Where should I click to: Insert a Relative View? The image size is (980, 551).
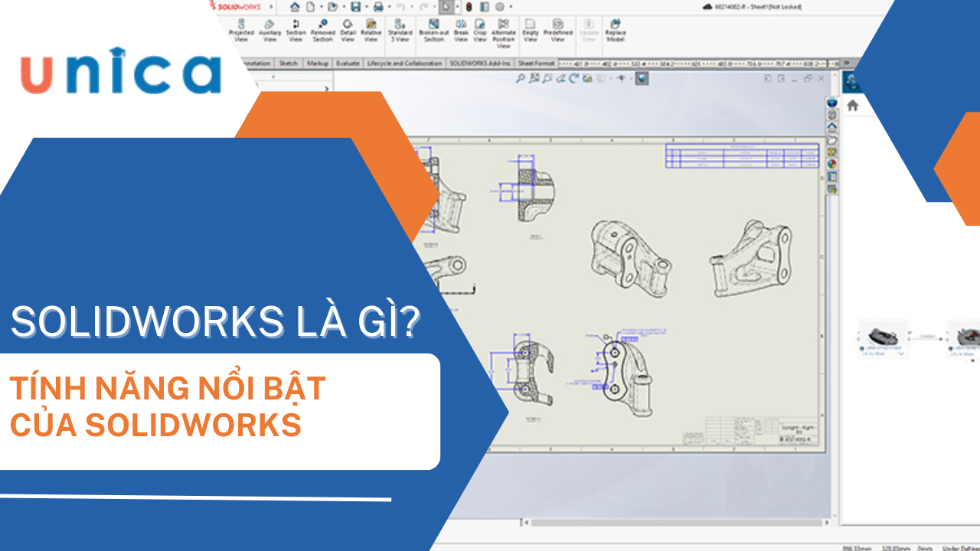click(x=371, y=30)
